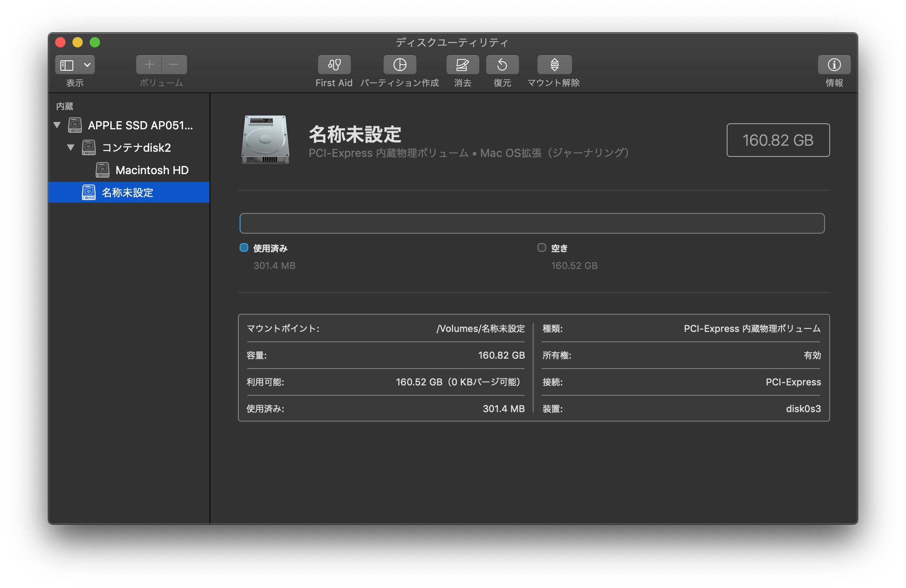Click the First Aid stethoscope icon

334,65
